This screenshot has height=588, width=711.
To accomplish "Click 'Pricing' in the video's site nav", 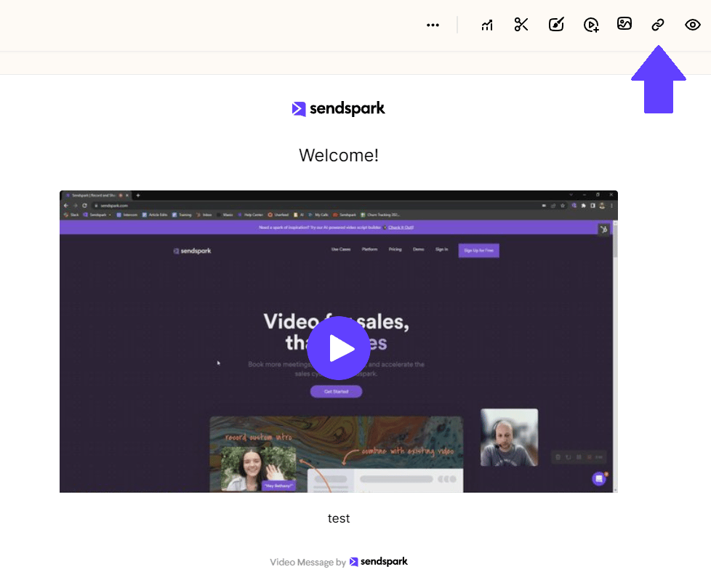I will [x=395, y=249].
